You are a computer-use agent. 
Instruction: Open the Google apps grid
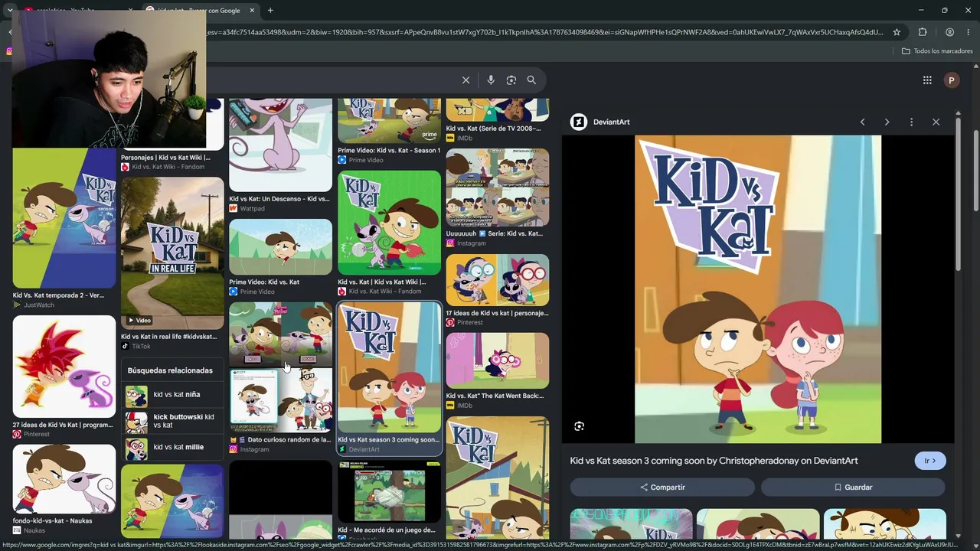click(927, 80)
